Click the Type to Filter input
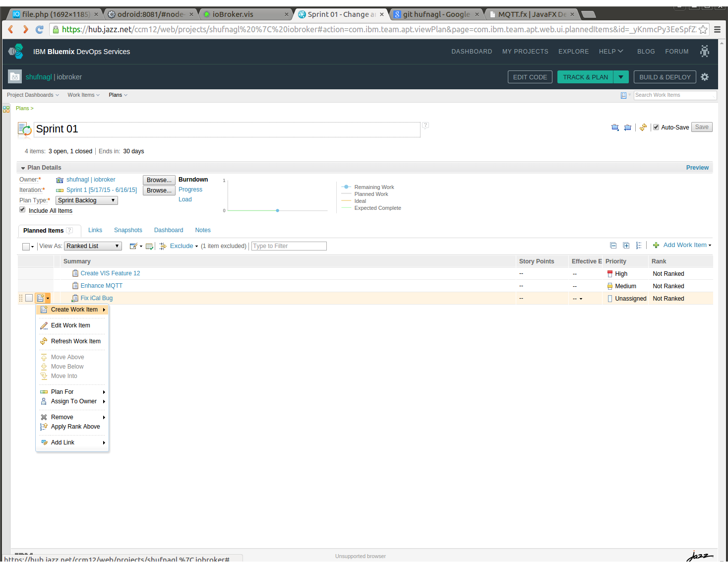This screenshot has height=568, width=728. [289, 246]
